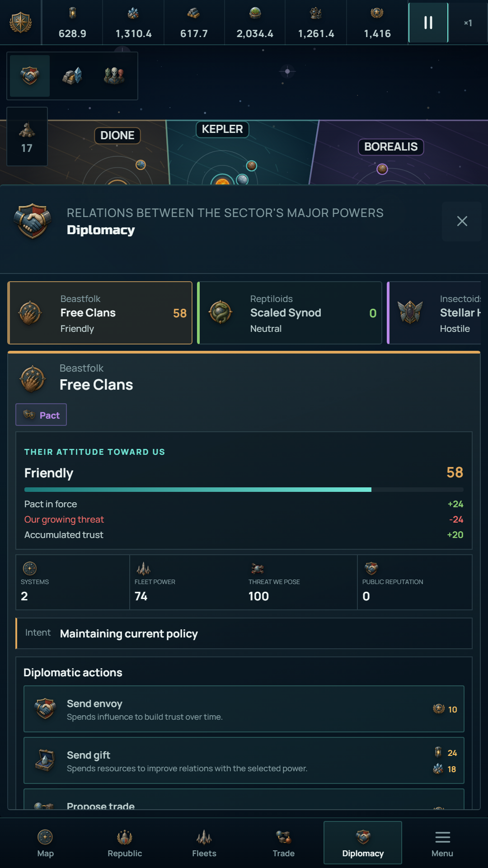Screen dimensions: 488x868
Task: Open the hamburger Menu
Action: [442, 843]
